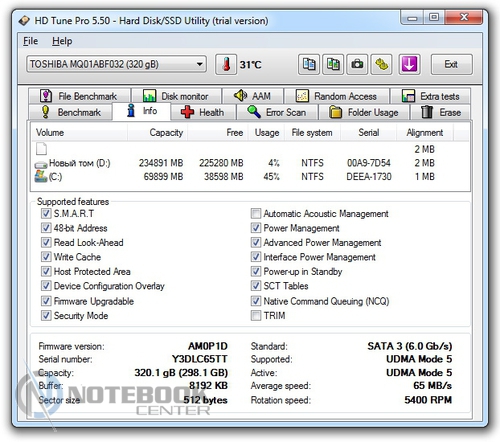Switch to the Benchmark tab
The width and height of the screenshot is (500, 442).
point(71,112)
